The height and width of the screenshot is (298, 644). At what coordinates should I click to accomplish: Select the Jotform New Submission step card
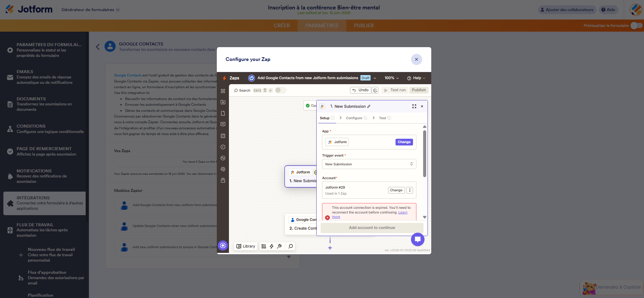301,176
